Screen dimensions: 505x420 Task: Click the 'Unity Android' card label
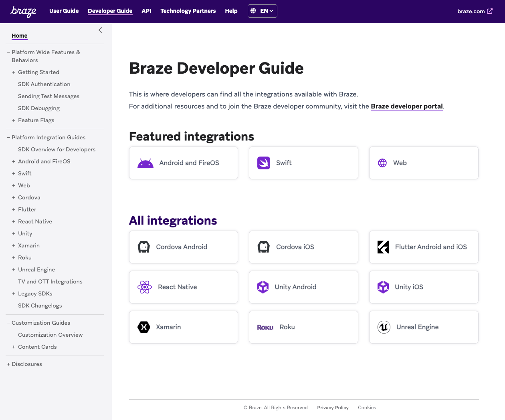(x=295, y=287)
